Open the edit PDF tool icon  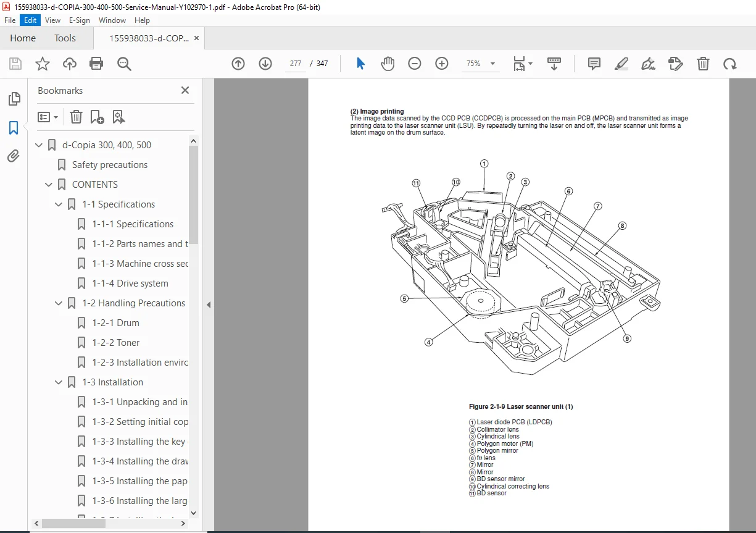click(676, 64)
